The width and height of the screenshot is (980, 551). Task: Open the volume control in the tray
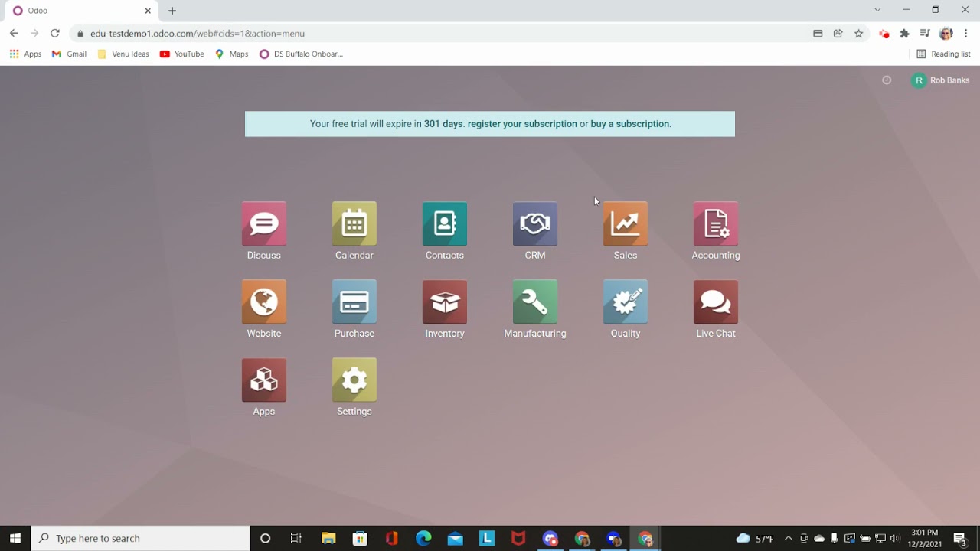895,539
